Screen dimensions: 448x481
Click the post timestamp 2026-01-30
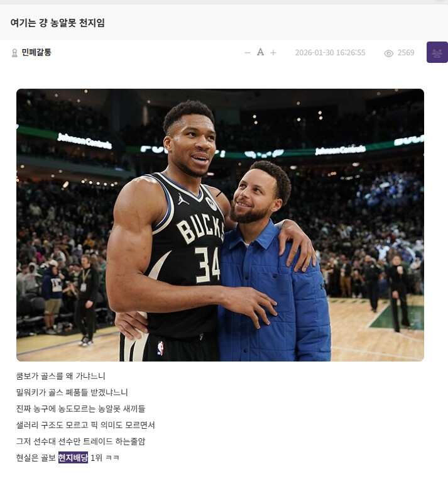[330, 53]
